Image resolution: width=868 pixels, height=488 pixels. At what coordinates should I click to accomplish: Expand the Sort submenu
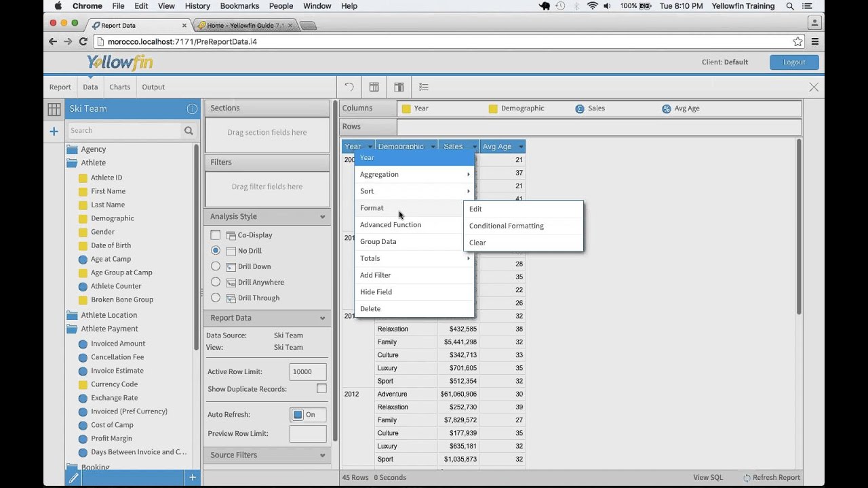414,191
